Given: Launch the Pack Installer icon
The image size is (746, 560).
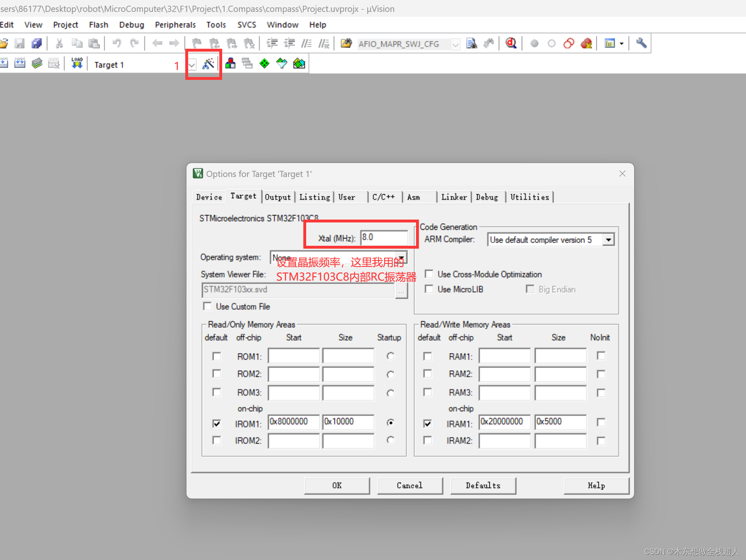Looking at the screenshot, I should 299,63.
